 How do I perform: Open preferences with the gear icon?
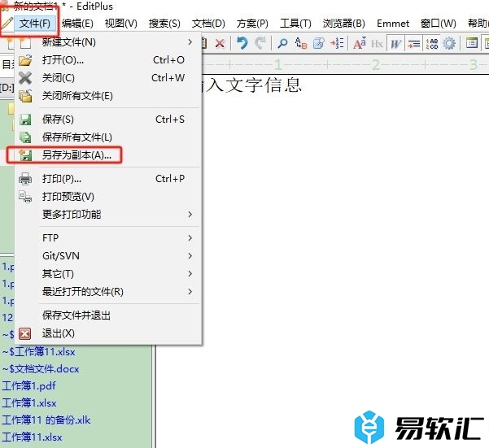[449, 43]
